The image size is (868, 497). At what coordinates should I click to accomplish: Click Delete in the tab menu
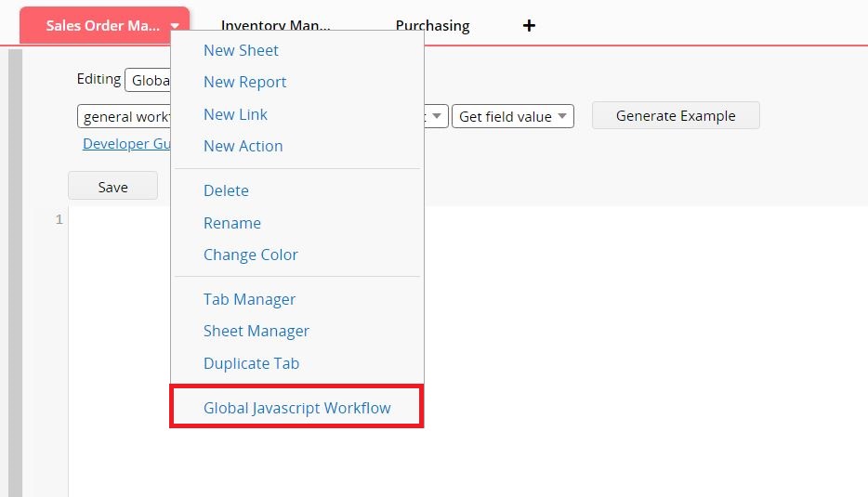pos(226,190)
